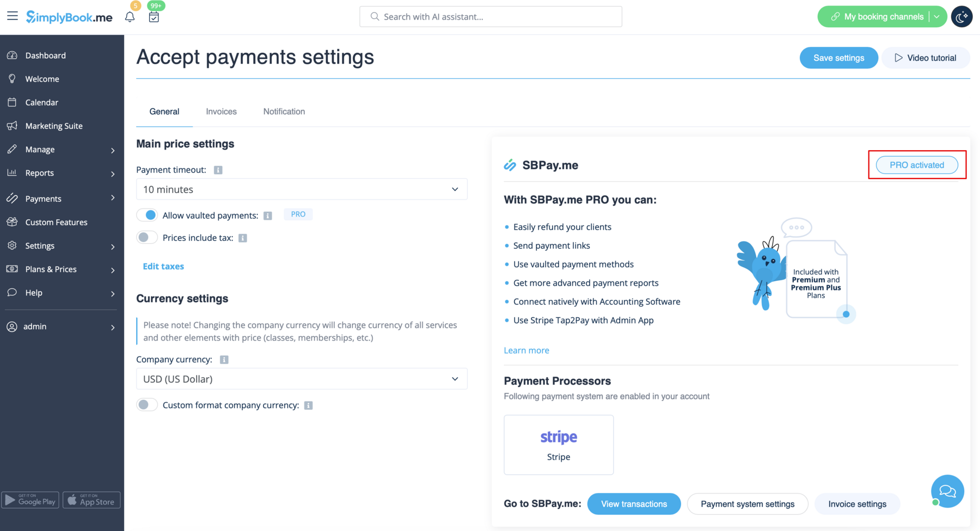This screenshot has width=980, height=531.
Task: Select the Dashboard sidebar icon
Action: click(x=12, y=55)
